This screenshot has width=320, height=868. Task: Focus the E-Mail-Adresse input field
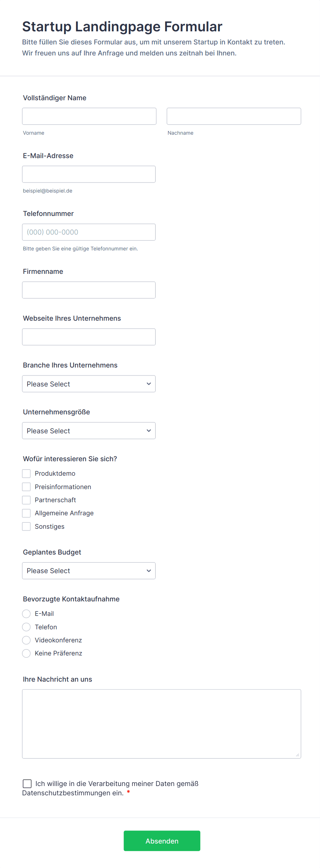89,174
